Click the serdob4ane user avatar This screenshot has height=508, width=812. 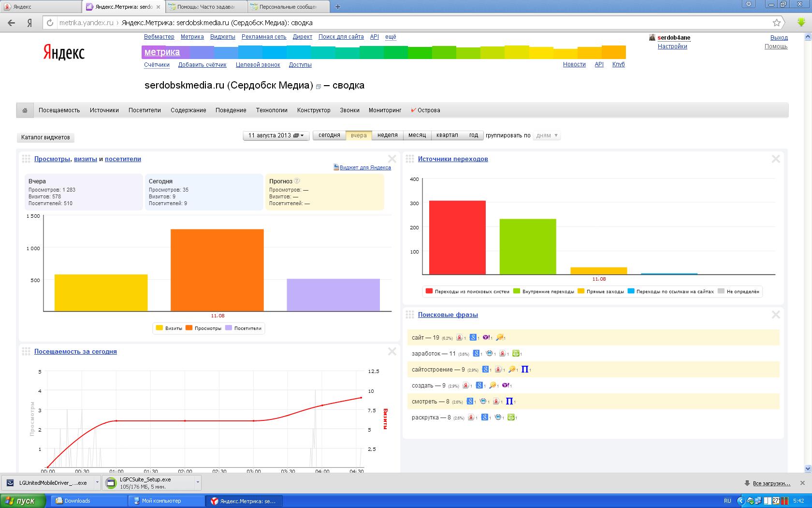pyautogui.click(x=652, y=37)
